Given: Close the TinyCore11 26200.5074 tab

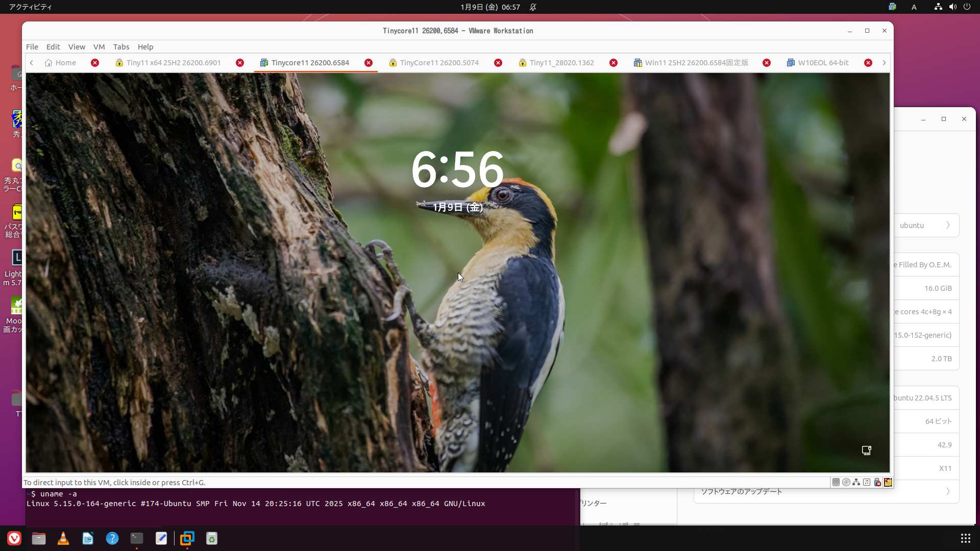Looking at the screenshot, I should pyautogui.click(x=498, y=63).
